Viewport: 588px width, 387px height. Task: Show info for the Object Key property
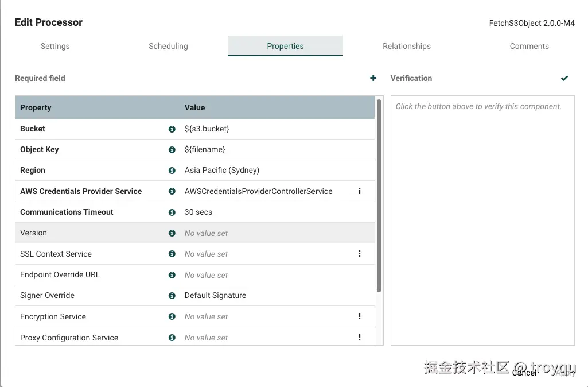(172, 150)
